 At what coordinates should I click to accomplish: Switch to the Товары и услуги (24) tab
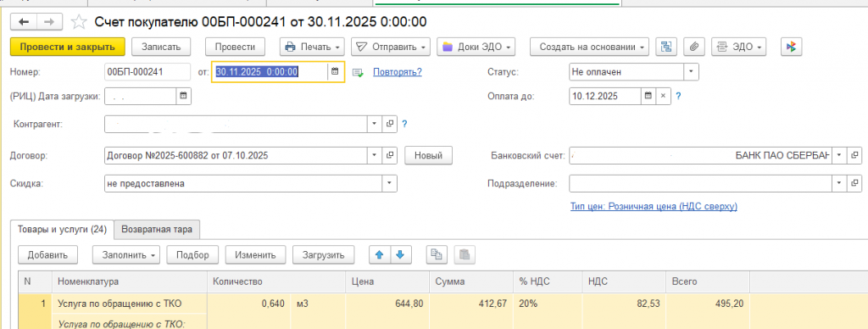(x=62, y=229)
